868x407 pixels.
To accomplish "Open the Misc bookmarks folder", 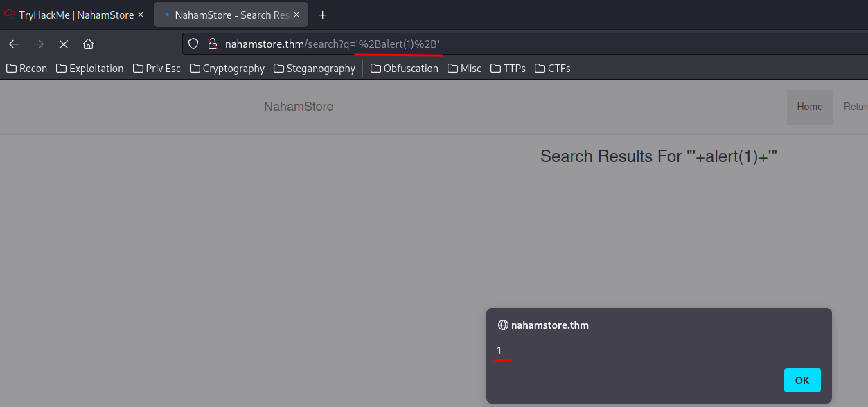I will tap(465, 69).
